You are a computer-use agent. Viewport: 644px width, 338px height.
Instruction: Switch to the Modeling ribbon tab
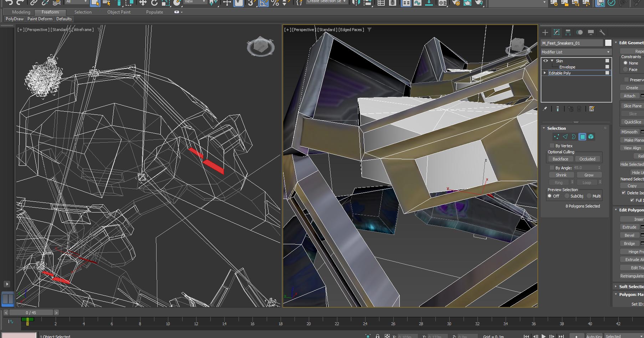pos(21,12)
